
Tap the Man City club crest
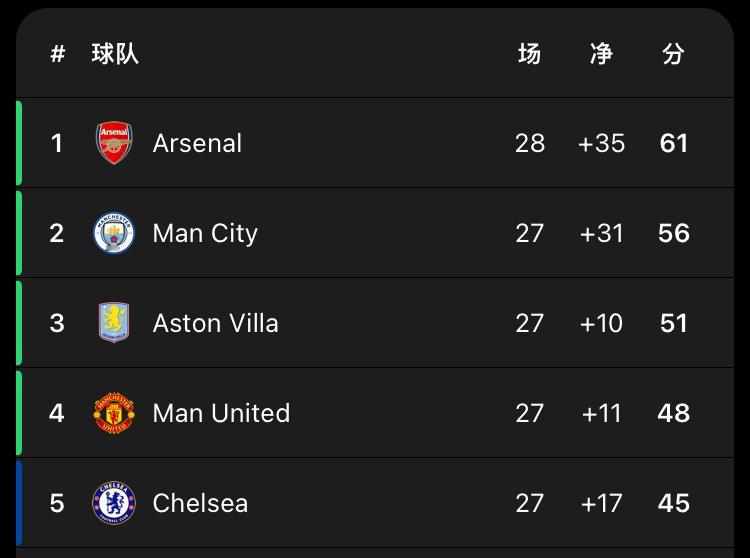114,233
